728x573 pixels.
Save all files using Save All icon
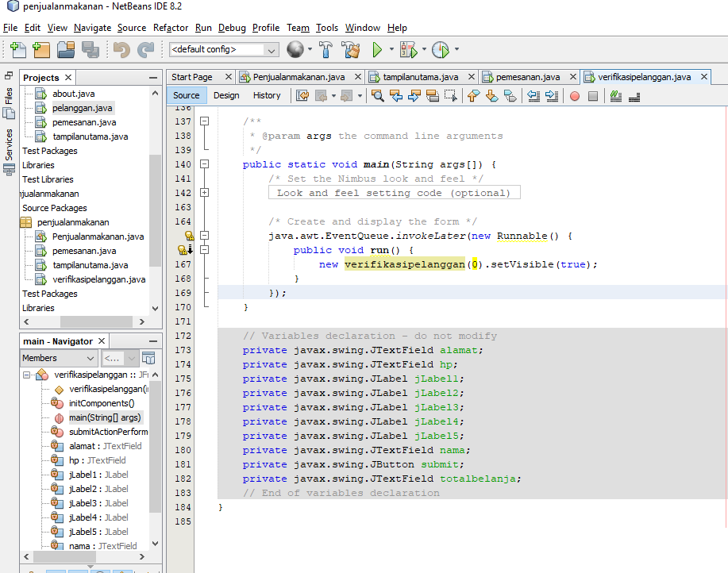90,49
